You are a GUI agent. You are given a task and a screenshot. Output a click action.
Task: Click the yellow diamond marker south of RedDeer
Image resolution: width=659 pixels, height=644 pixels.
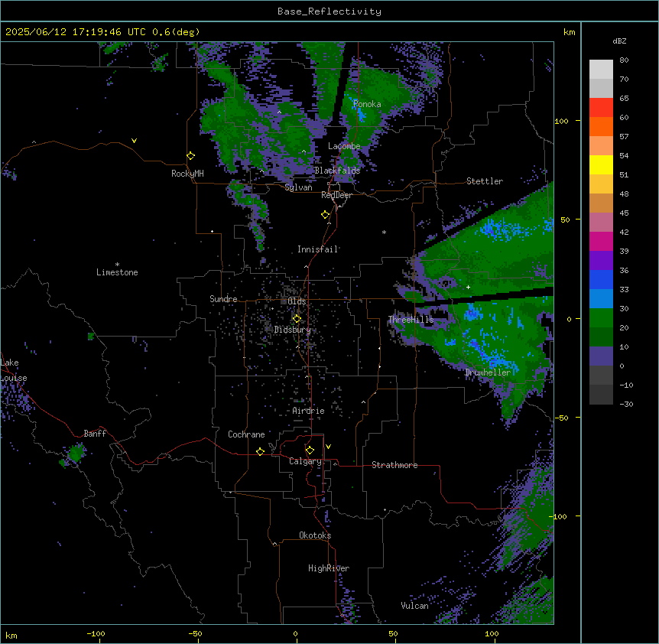(326, 215)
